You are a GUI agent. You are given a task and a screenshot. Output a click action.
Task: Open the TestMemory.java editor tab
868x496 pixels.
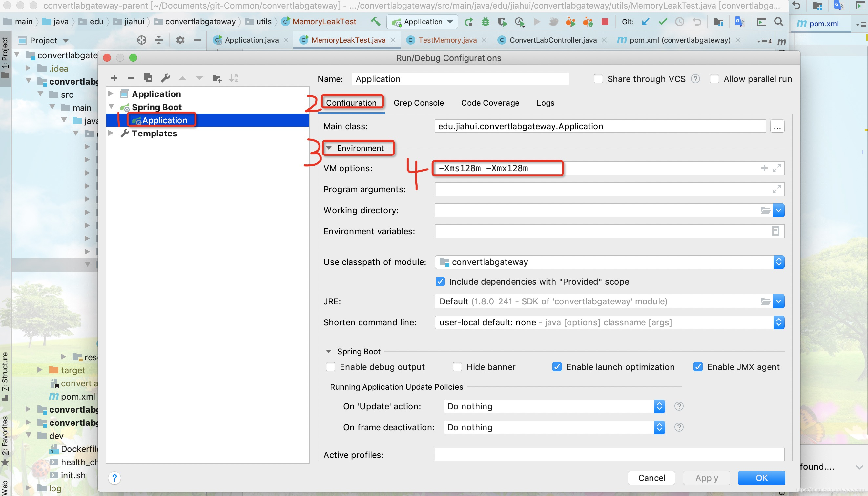(x=447, y=40)
